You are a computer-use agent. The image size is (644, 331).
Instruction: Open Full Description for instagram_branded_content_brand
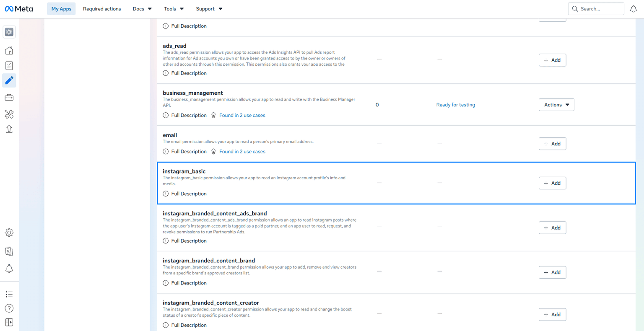pos(189,283)
